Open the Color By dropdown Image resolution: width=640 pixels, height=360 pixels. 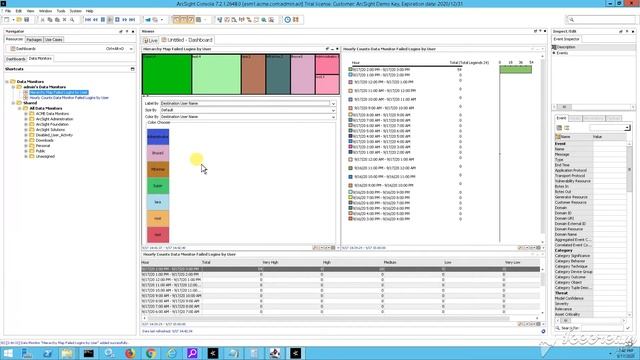[333, 117]
